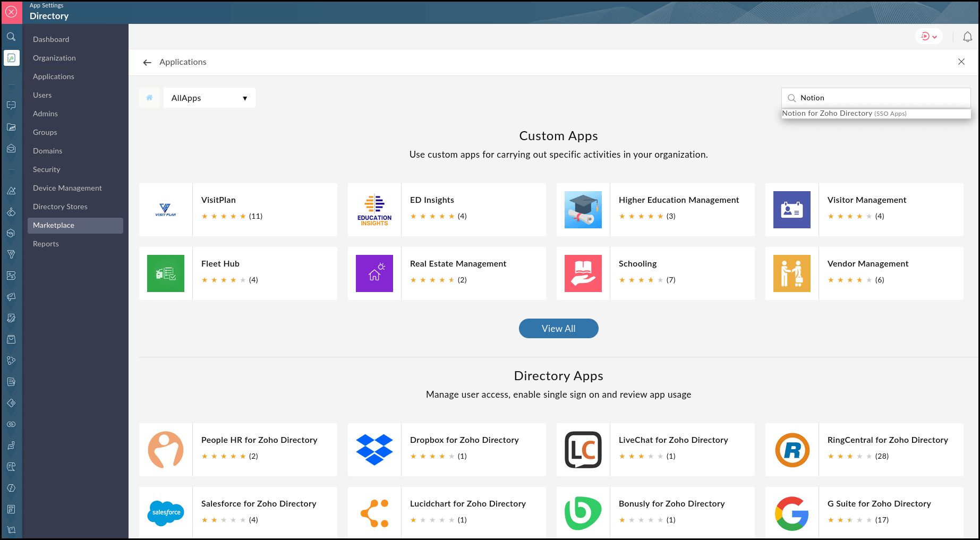This screenshot has width=980, height=540.
Task: Open notifications bell
Action: (x=968, y=37)
